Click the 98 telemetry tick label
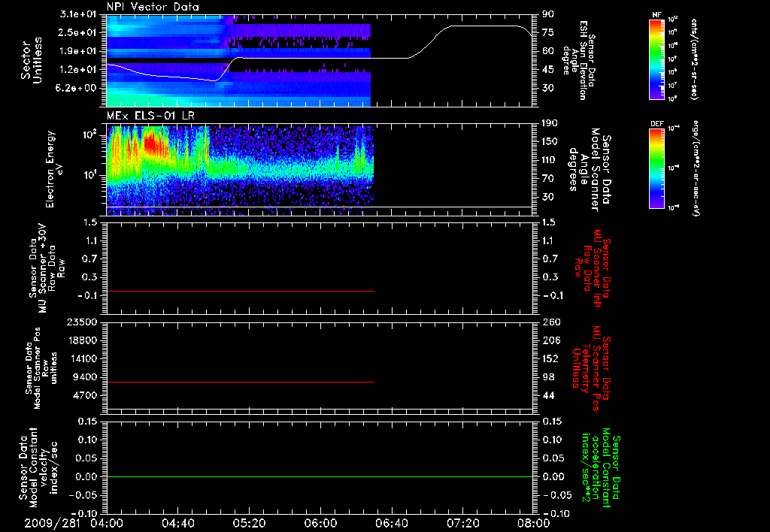The image size is (770, 532). [x=548, y=377]
